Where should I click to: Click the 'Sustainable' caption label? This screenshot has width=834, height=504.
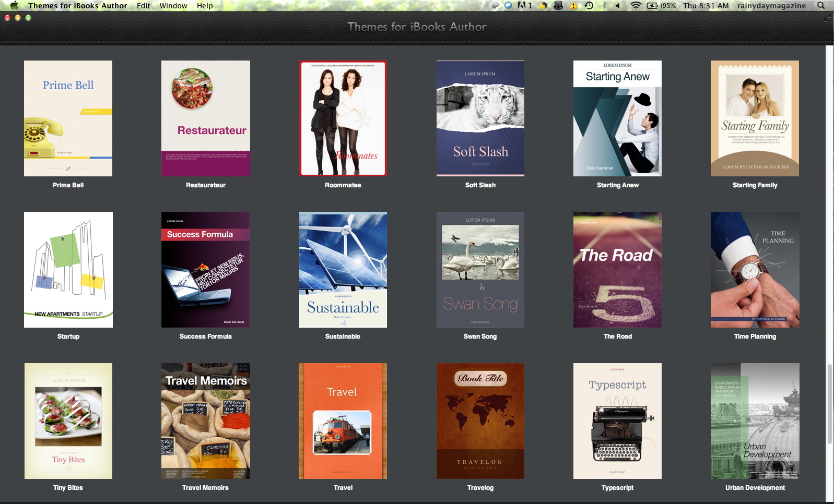(x=343, y=337)
